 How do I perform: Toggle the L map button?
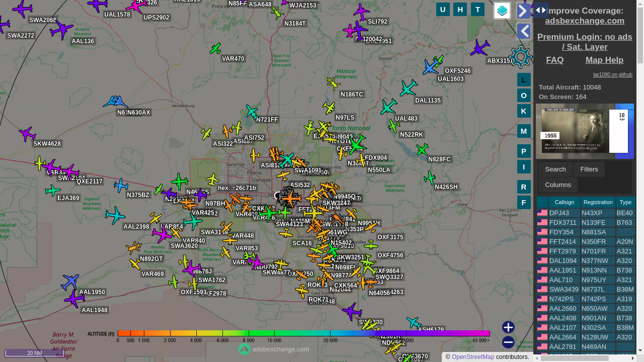(524, 80)
